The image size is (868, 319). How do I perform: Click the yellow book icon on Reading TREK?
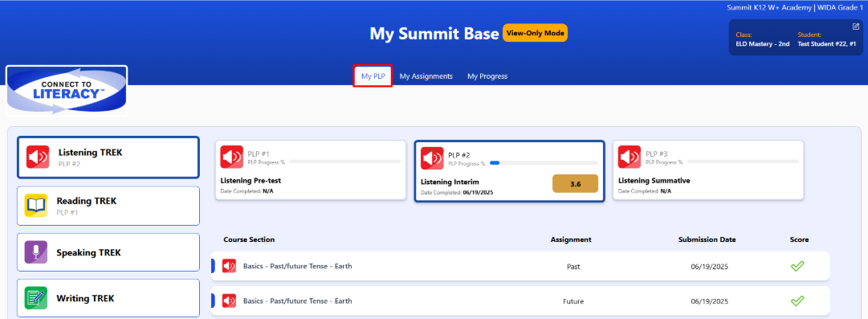click(x=36, y=206)
